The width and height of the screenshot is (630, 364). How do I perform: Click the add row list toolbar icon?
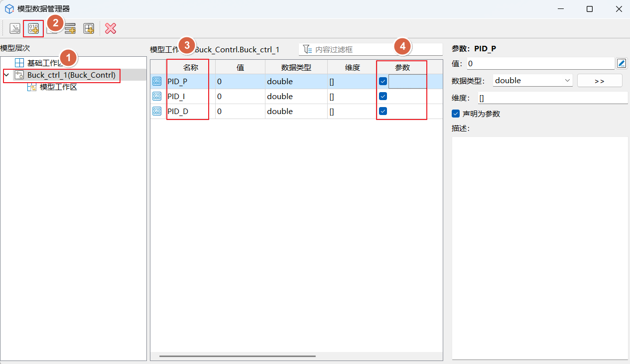click(x=70, y=29)
